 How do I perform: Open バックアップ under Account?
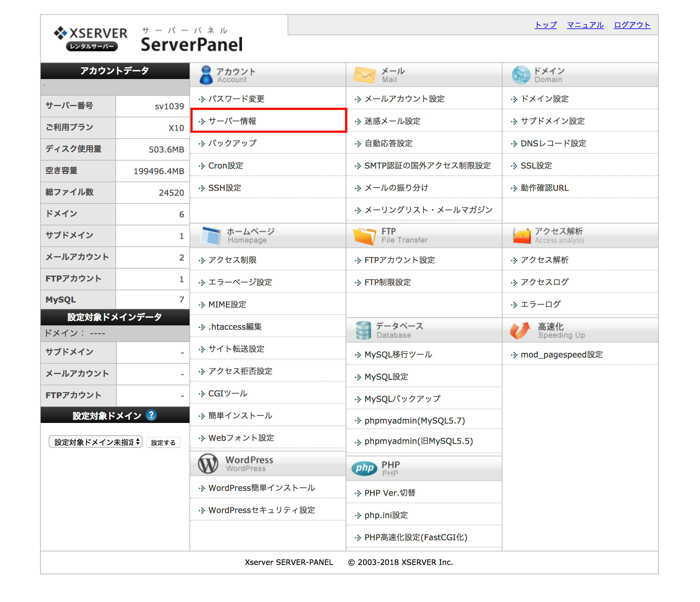(x=232, y=143)
